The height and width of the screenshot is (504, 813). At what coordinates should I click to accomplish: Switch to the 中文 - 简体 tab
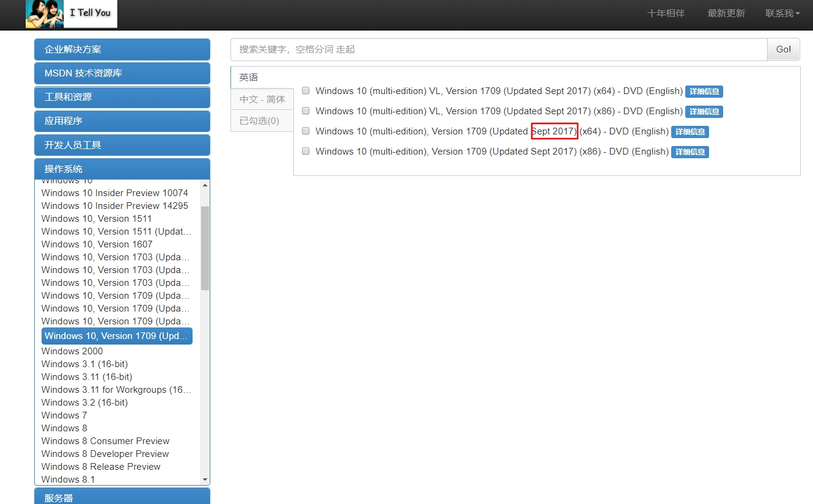click(262, 99)
